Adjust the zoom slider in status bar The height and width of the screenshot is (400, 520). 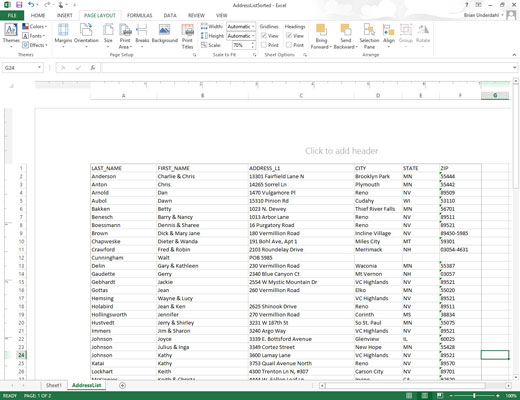point(474,396)
